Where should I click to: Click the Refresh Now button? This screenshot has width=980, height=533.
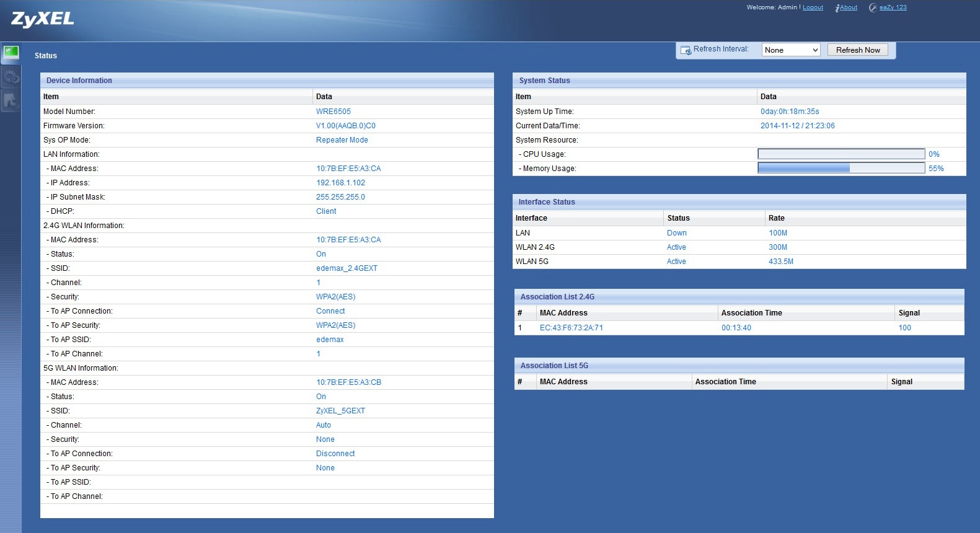858,50
